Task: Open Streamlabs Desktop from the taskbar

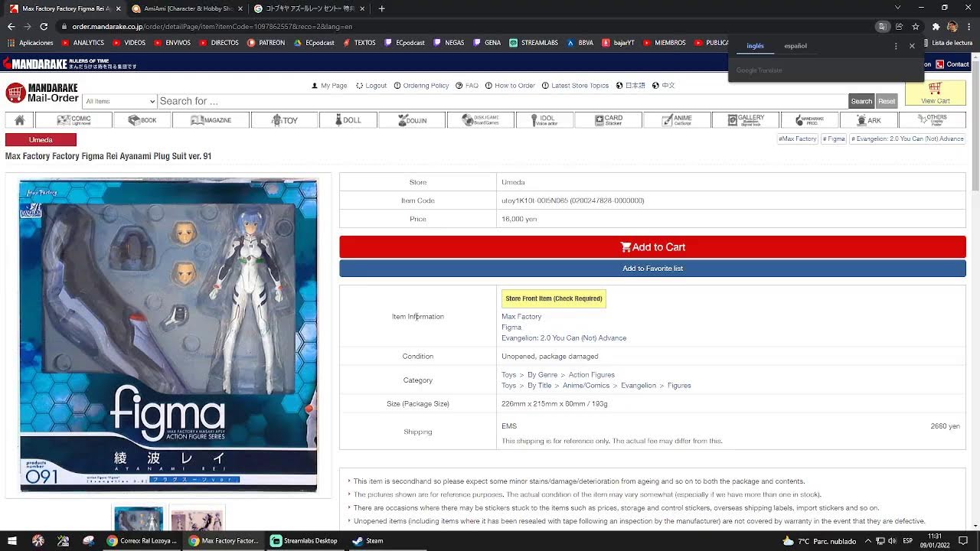Action: (304, 540)
